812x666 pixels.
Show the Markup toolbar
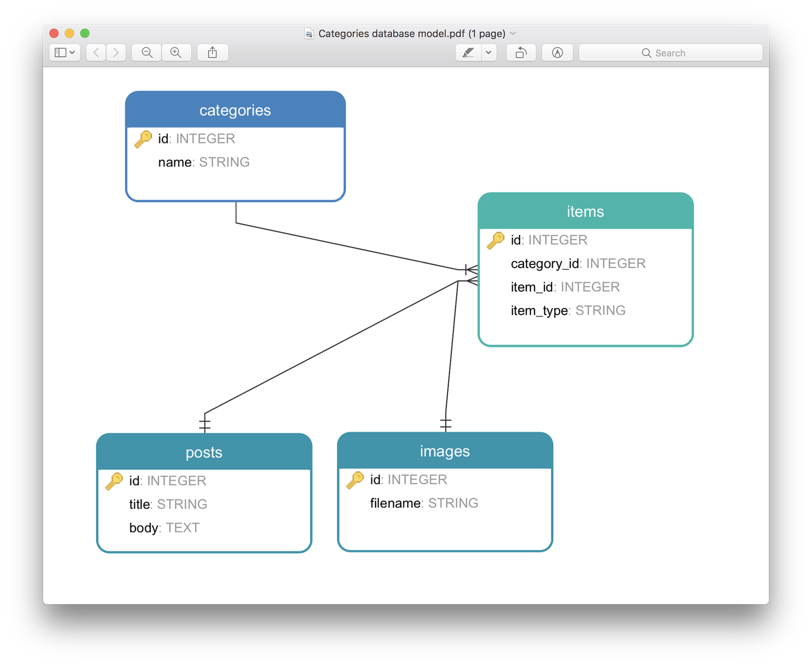tap(557, 52)
